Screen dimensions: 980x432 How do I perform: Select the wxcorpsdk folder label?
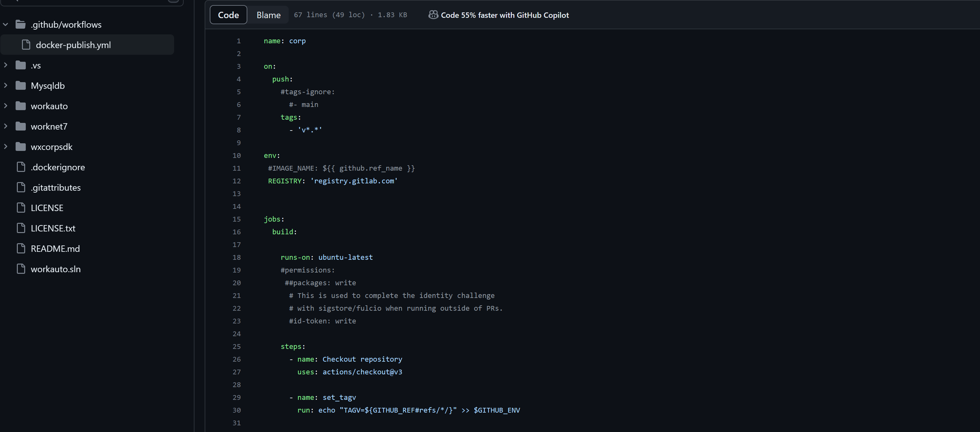[52, 147]
